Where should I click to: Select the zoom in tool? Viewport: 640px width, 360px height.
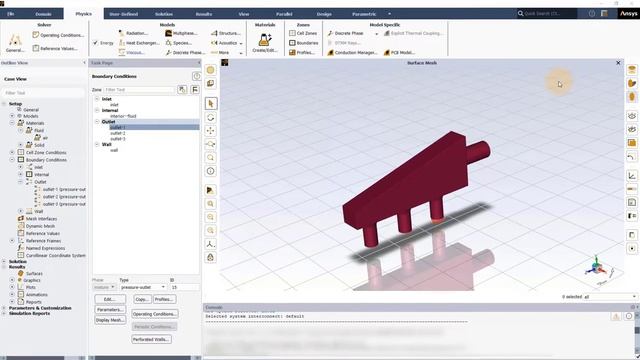point(211,204)
